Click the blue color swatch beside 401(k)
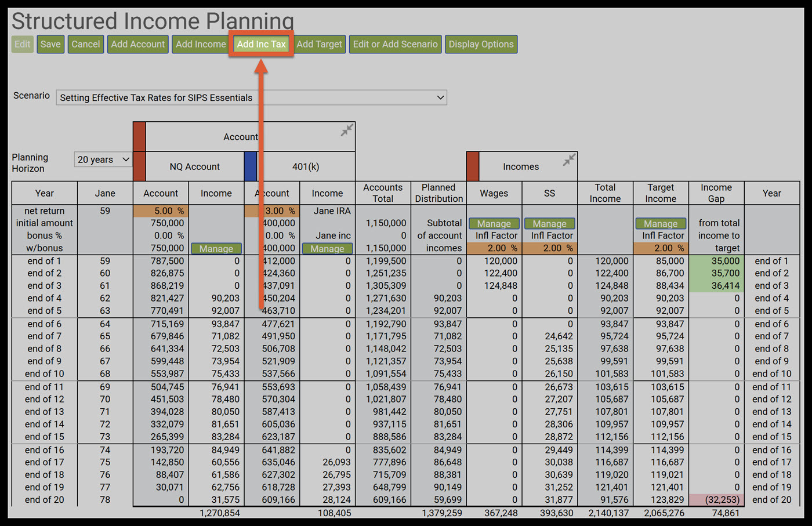The height and width of the screenshot is (526, 812). pos(251,166)
